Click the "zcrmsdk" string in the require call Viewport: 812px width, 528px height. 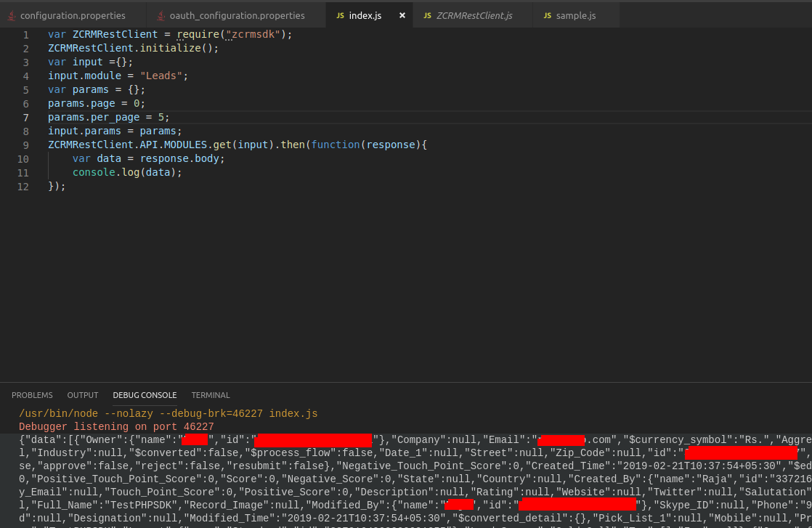point(253,34)
